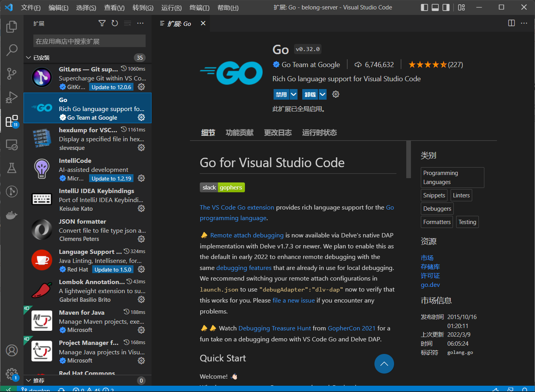This screenshot has width=535, height=392.
Task: Open the Terminal (终端) menu
Action: click(199, 7)
